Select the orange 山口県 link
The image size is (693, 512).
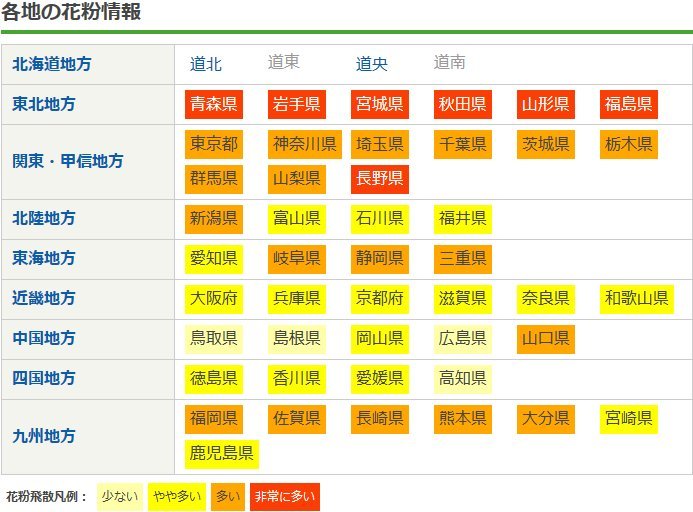tap(546, 338)
